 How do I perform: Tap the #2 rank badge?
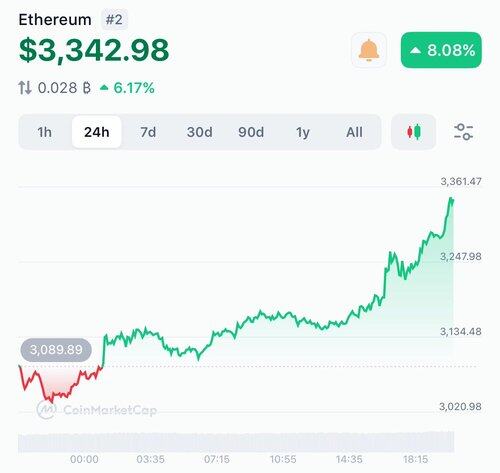pyautogui.click(x=114, y=20)
